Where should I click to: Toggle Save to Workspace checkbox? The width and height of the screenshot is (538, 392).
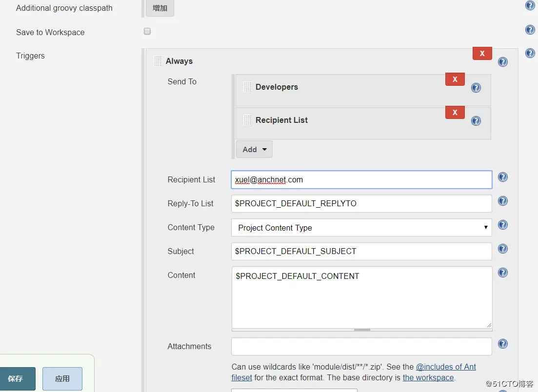(x=147, y=31)
